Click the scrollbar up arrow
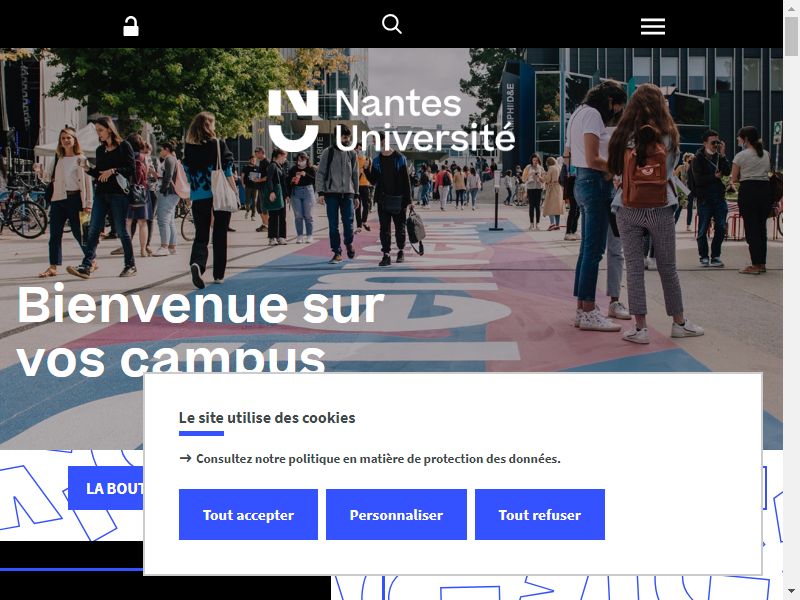The height and width of the screenshot is (600, 800). pyautogui.click(x=791, y=7)
